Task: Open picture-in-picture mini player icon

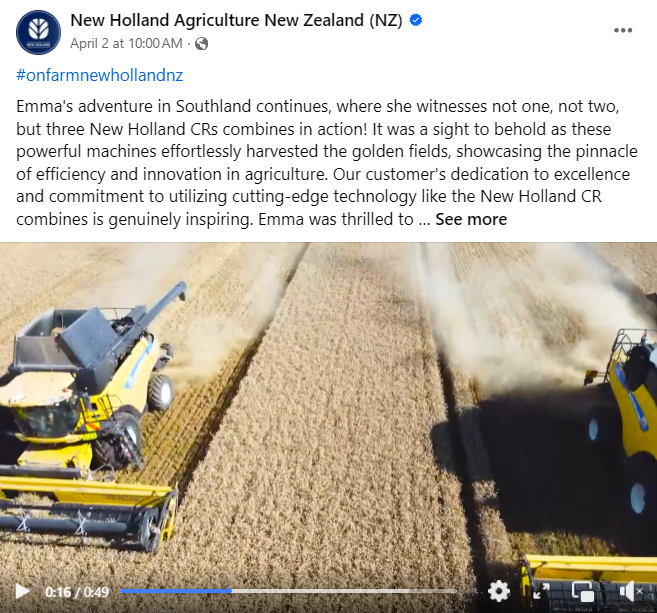Action: 583,591
